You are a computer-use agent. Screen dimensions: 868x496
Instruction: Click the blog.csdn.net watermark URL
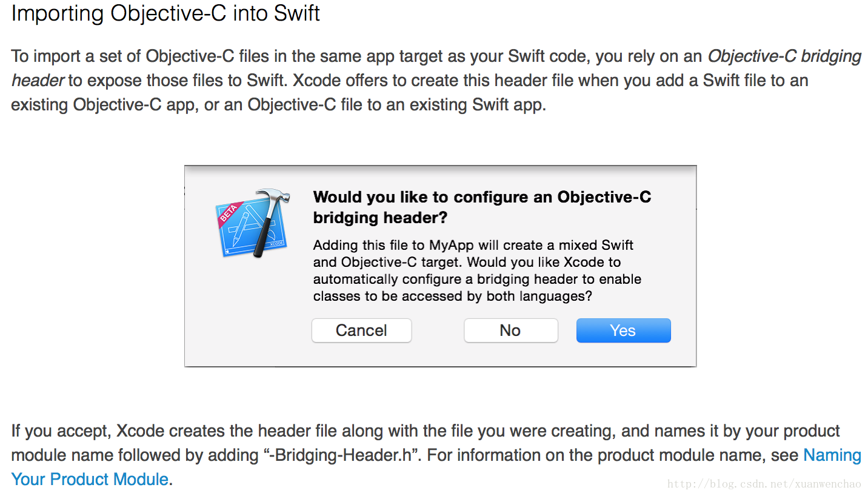click(x=764, y=484)
